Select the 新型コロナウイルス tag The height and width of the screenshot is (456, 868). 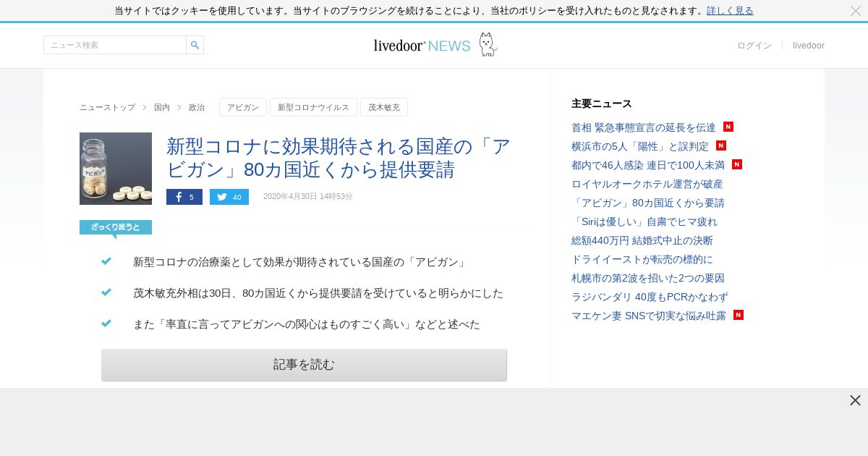pos(313,107)
